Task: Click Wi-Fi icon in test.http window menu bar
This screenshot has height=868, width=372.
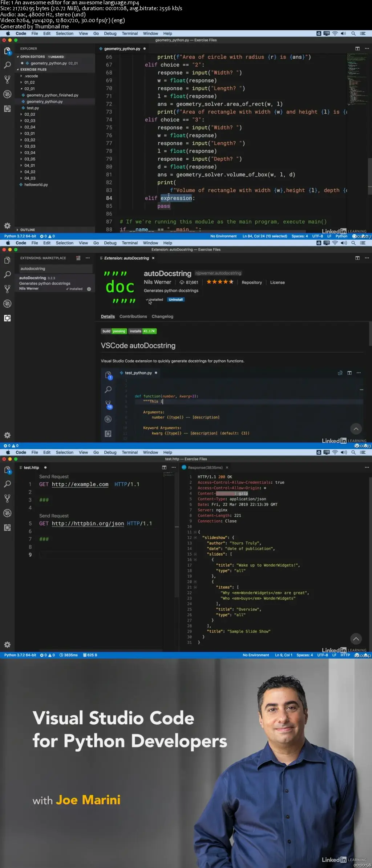Action: tap(335, 452)
